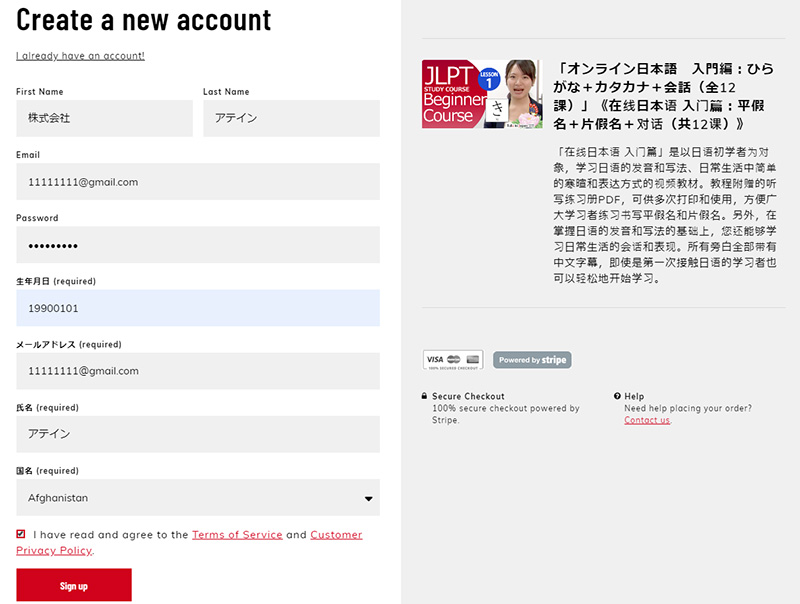This screenshot has height=604, width=800.
Task: Click the Visa Mastercard secure checkout badge
Action: [x=453, y=360]
